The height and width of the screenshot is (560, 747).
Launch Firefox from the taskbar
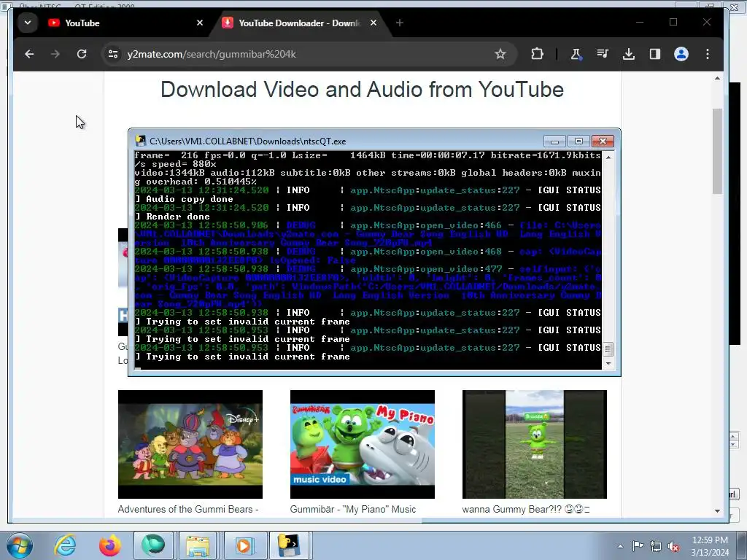tap(110, 545)
